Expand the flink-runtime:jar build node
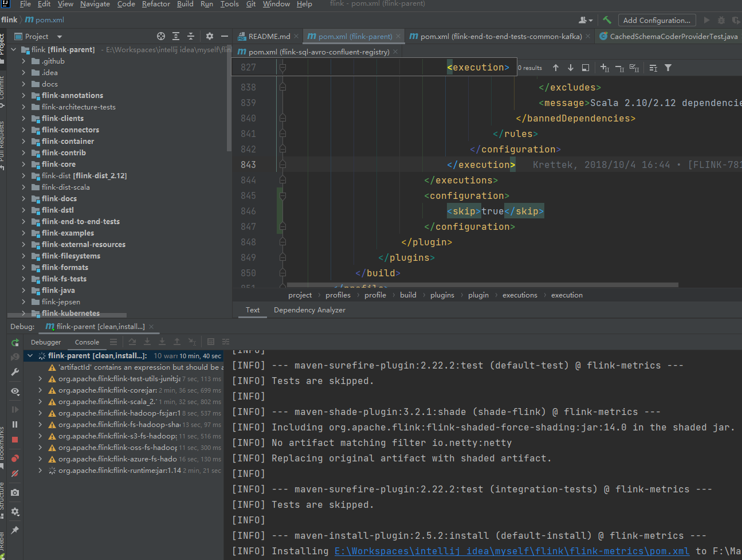The width and height of the screenshot is (742, 560). pyautogui.click(x=40, y=471)
